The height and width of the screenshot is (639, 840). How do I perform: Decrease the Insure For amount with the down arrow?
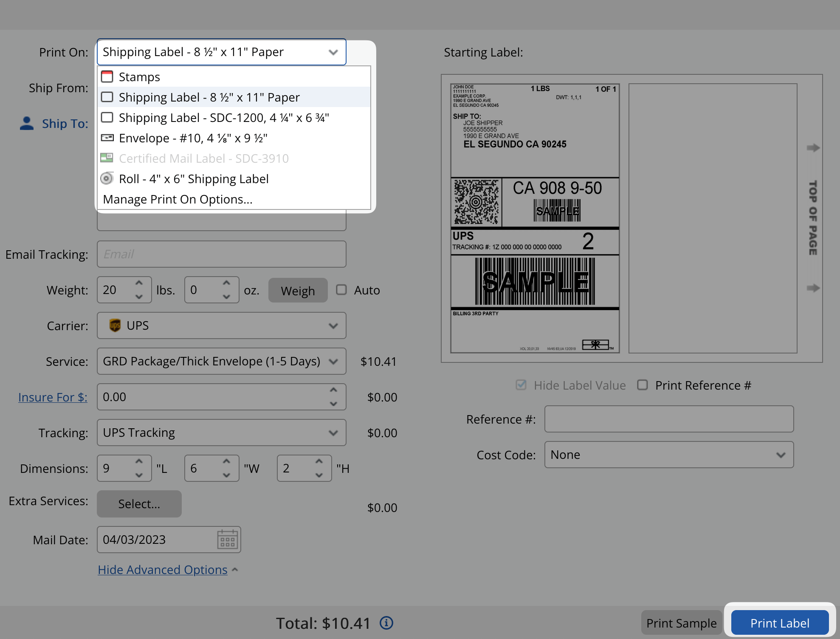point(334,404)
